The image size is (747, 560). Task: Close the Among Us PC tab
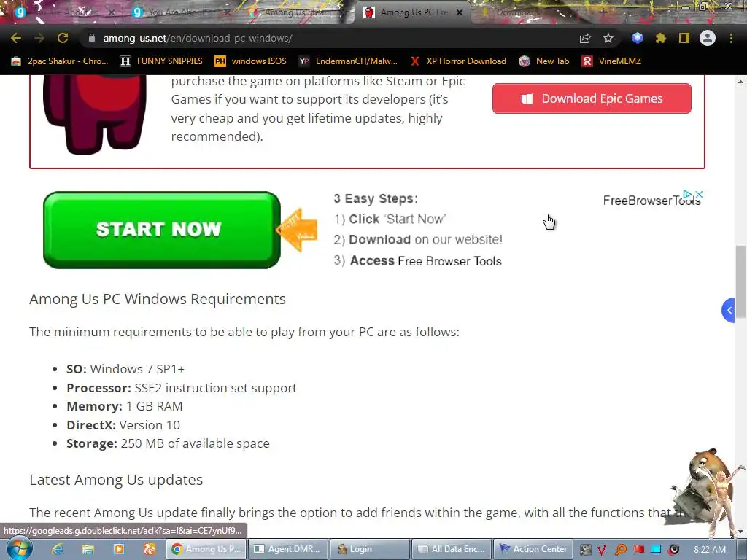[x=460, y=12]
